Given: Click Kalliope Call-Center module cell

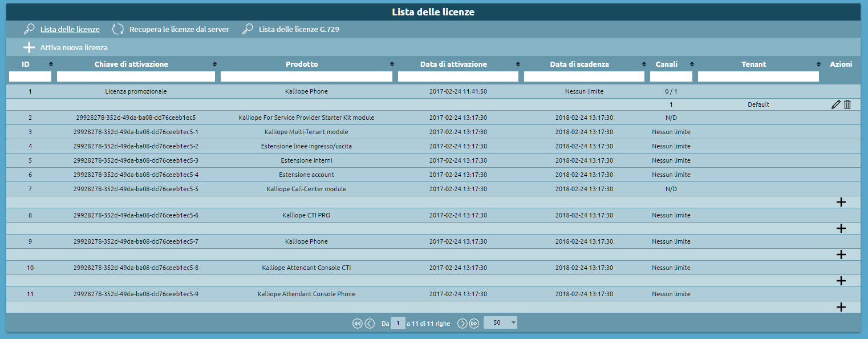Looking at the screenshot, I should [x=306, y=189].
